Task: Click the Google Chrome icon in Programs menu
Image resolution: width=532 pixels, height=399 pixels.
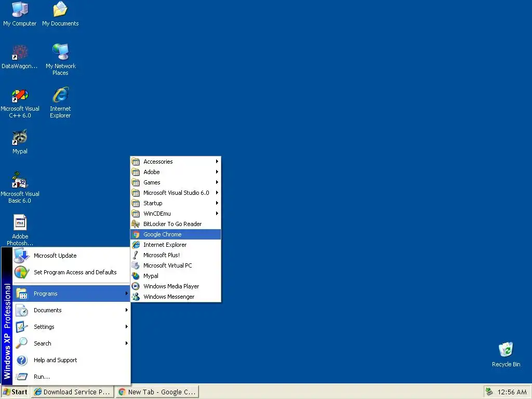Action: tap(136, 234)
